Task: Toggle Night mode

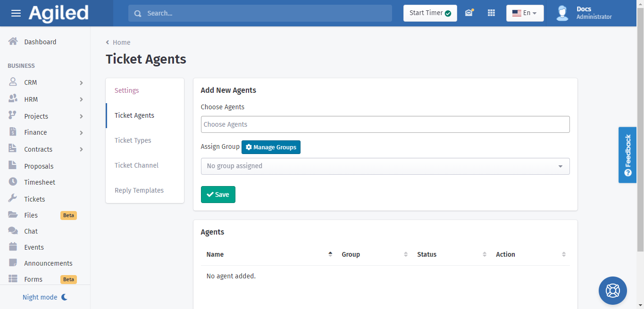Action: pyautogui.click(x=45, y=297)
